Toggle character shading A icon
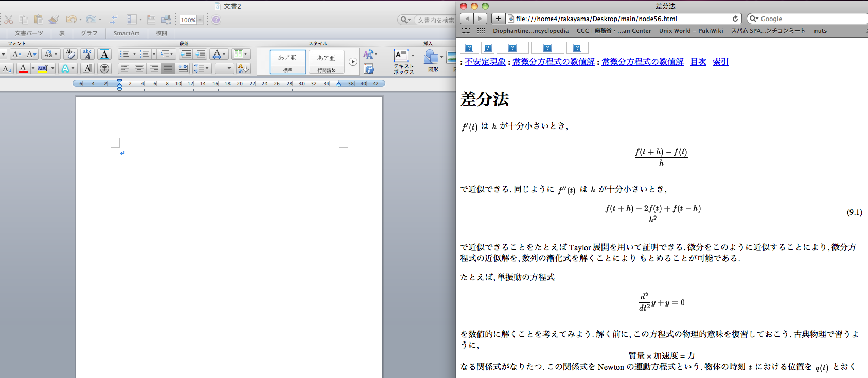The height and width of the screenshot is (378, 868). point(87,68)
